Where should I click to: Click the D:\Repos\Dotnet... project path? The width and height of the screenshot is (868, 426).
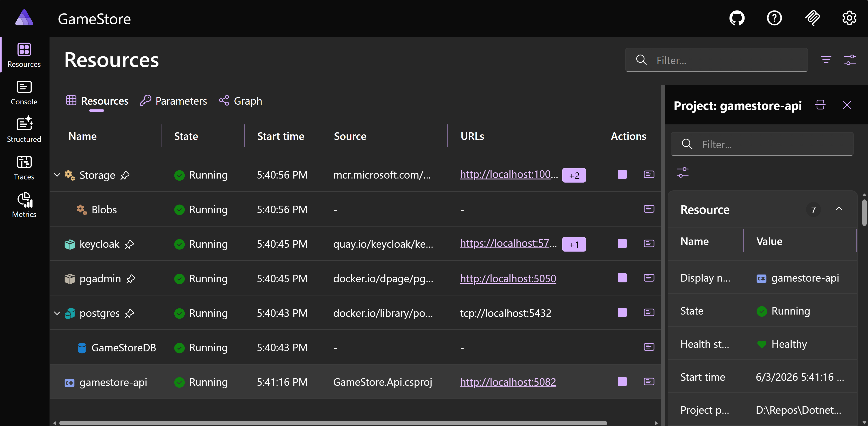tap(799, 410)
